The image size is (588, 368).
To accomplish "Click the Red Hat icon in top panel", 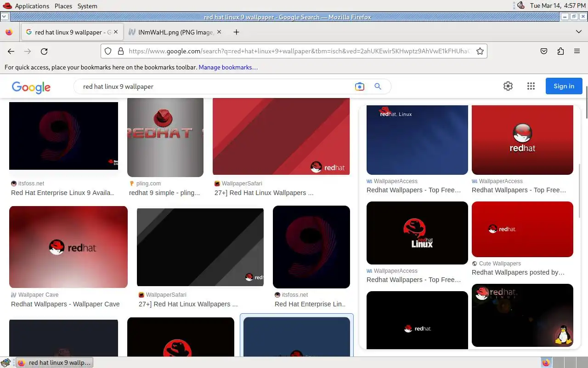I will (7, 6).
